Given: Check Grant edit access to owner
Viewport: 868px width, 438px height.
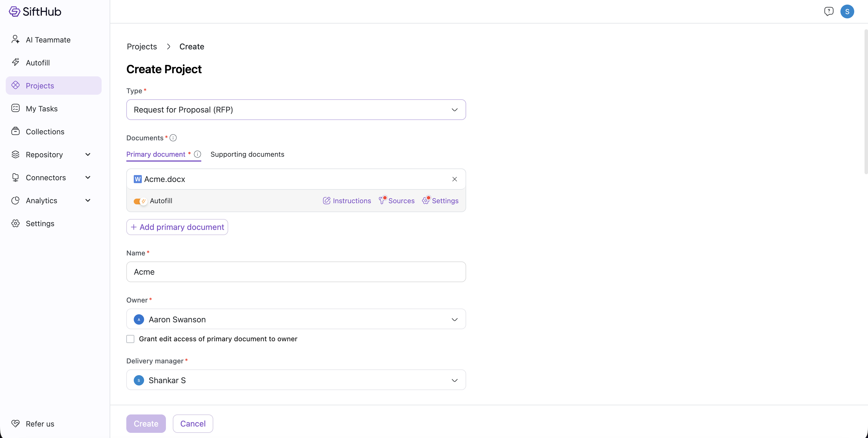Looking at the screenshot, I should coord(130,339).
